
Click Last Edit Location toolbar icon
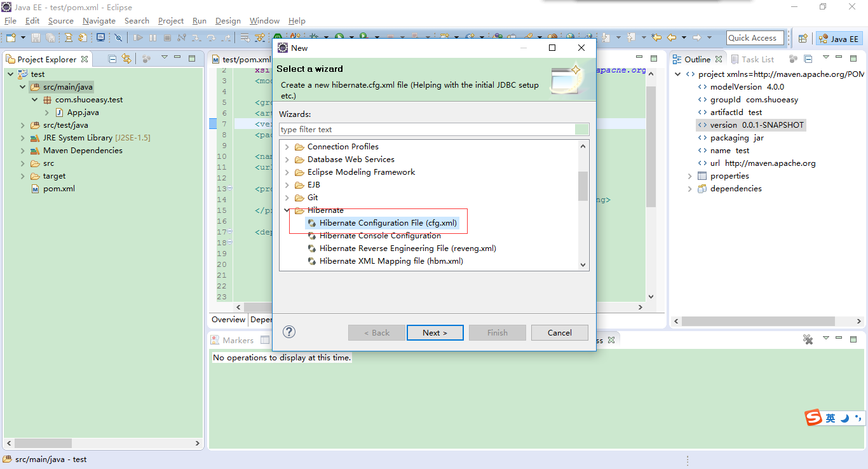point(656,38)
